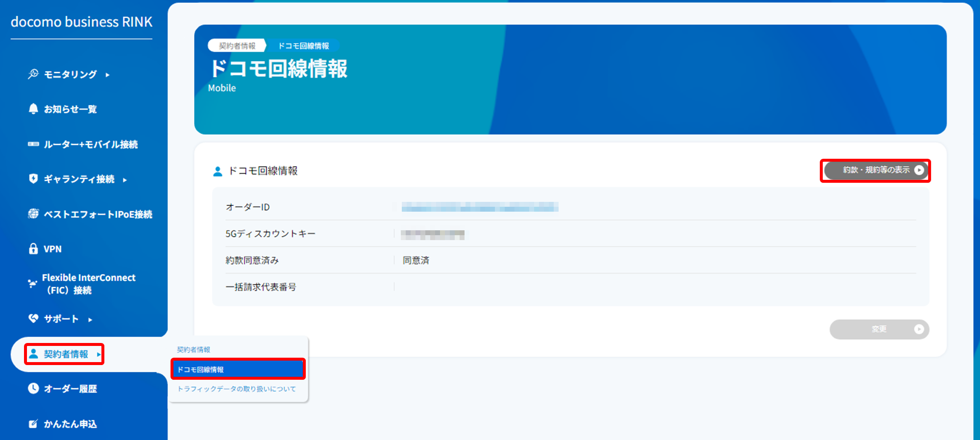Expand the ギャランティ接続 submenu arrow

125,180
